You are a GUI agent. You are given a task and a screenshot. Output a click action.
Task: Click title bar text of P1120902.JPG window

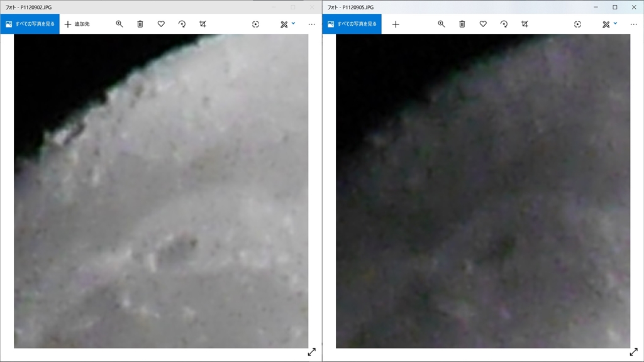[28, 8]
